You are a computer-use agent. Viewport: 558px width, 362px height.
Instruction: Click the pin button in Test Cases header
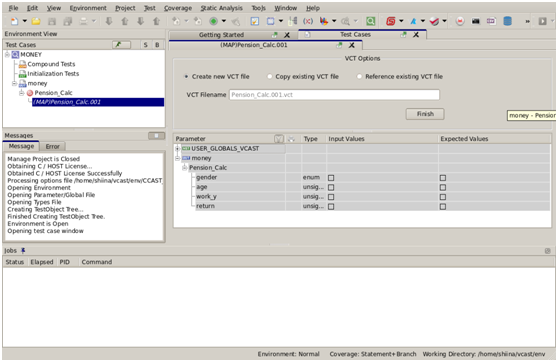coord(121,44)
